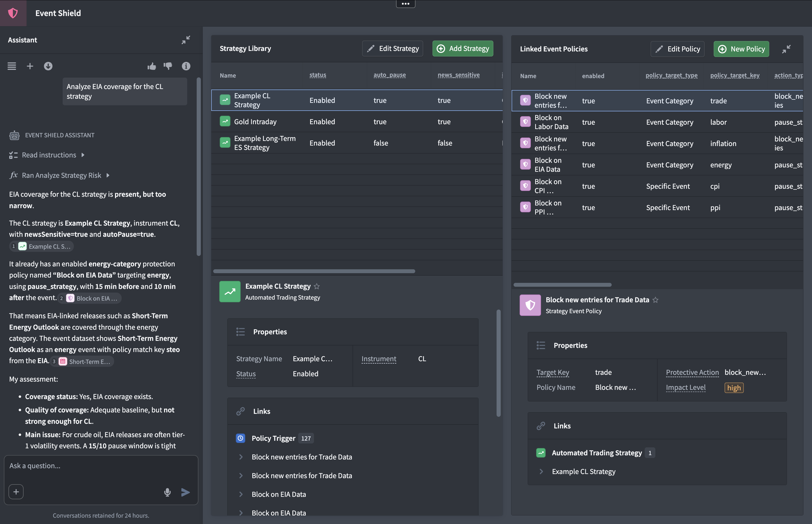This screenshot has height=524, width=812.
Task: Select Gold Intraday strategy row name
Action: [255, 122]
